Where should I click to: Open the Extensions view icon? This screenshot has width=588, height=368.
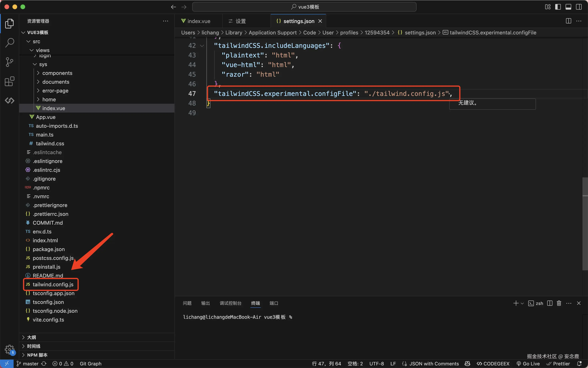click(9, 81)
